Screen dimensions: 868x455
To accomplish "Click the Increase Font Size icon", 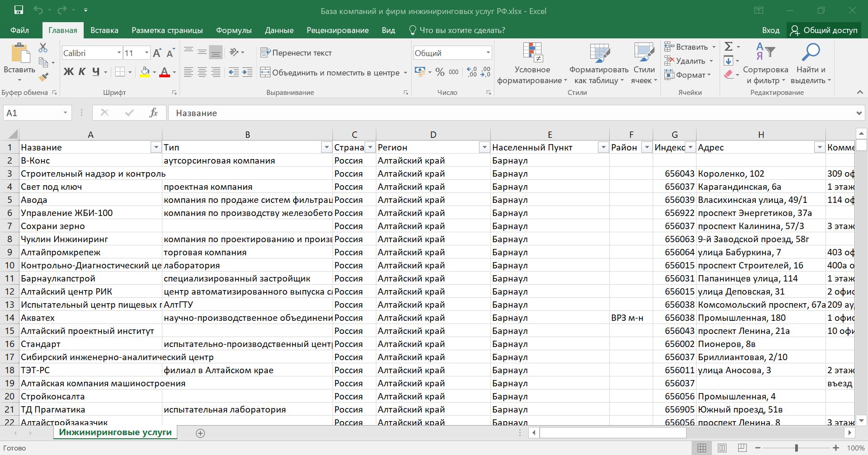I will point(157,53).
